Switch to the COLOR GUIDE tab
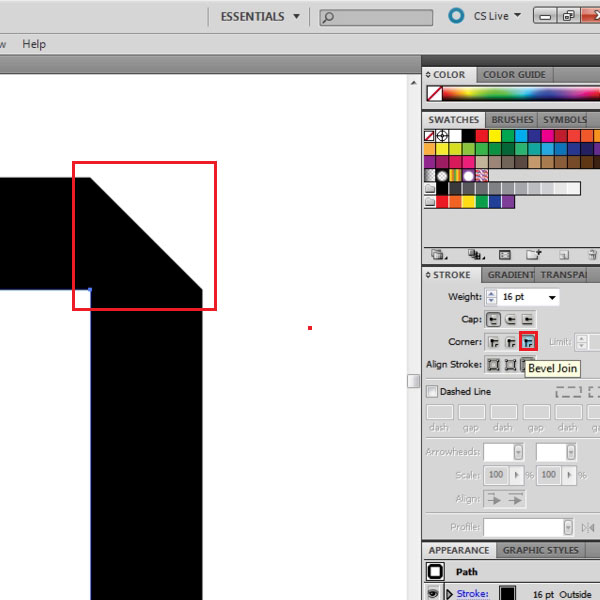600x600 pixels. pyautogui.click(x=514, y=75)
